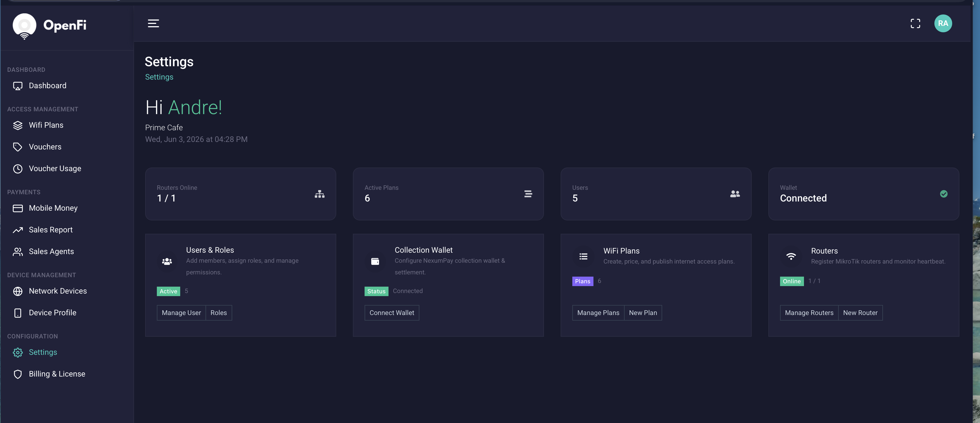Viewport: 980px width, 423px height.
Task: Open Dashboard from the sidebar
Action: point(48,86)
